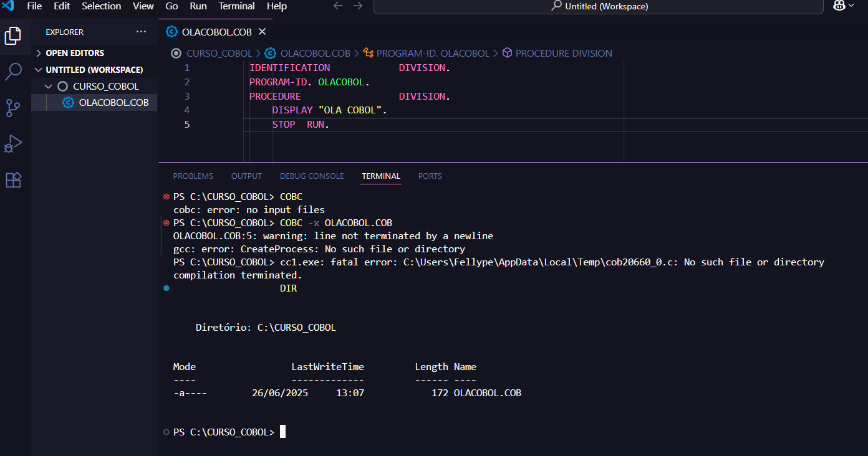Switch to the Ports panel tab

click(x=430, y=176)
